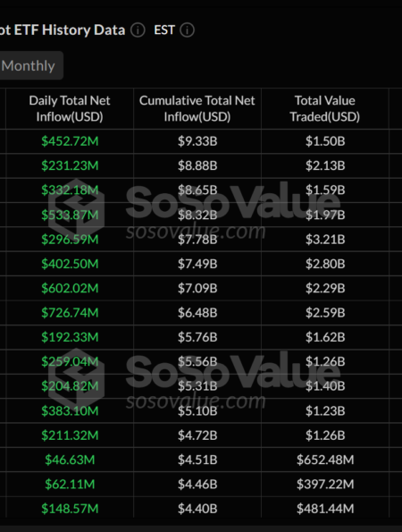This screenshot has height=532, width=402.
Task: Click the $2.13B total value traded cell
Action: [325, 165]
